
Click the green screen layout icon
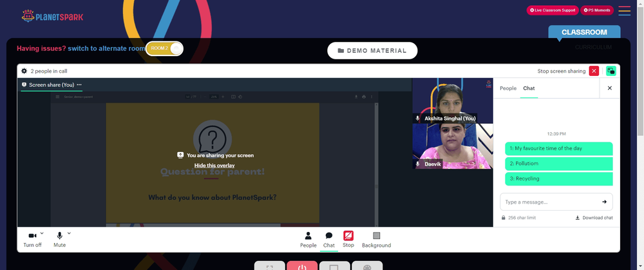coord(611,71)
